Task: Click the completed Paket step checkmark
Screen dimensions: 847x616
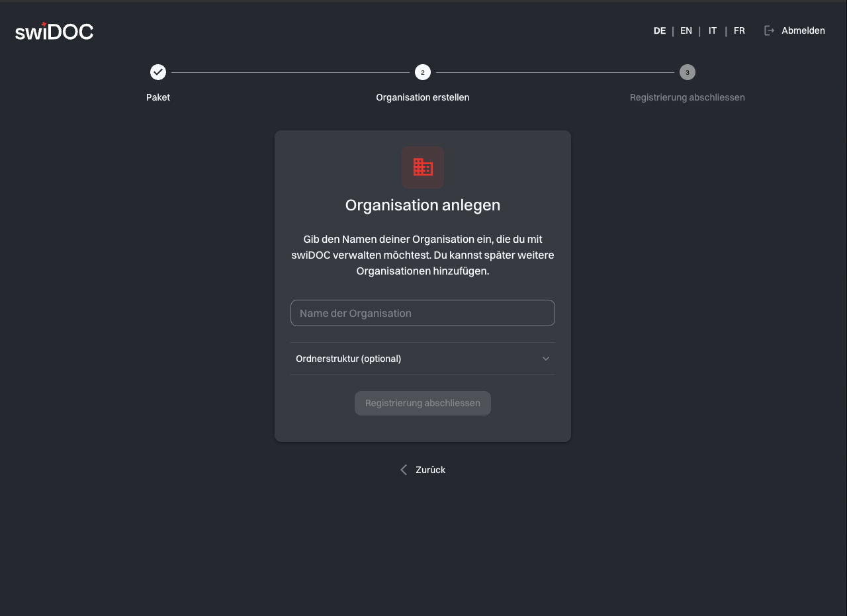Action: (x=158, y=72)
